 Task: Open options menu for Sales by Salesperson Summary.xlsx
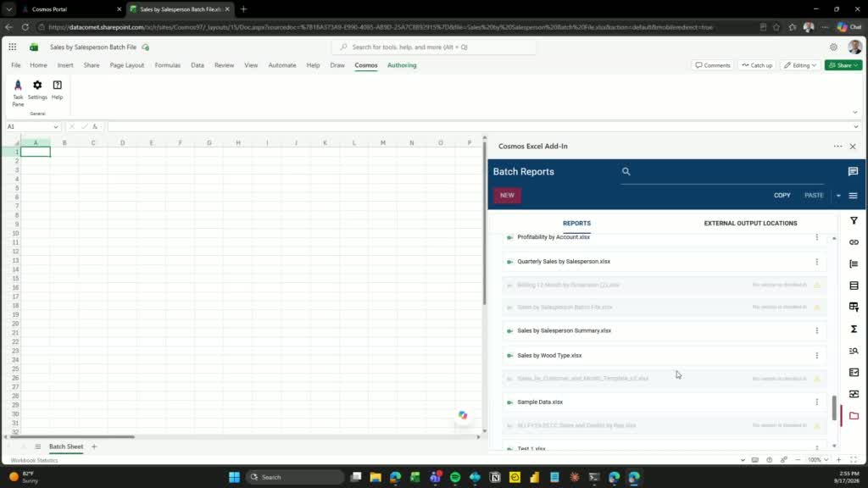click(x=816, y=330)
